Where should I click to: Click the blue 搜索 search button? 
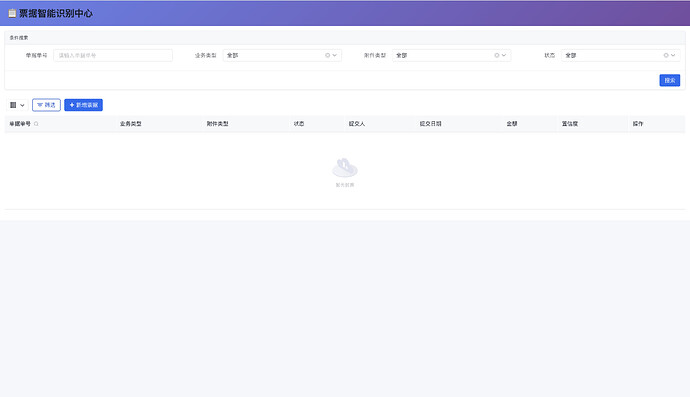670,80
